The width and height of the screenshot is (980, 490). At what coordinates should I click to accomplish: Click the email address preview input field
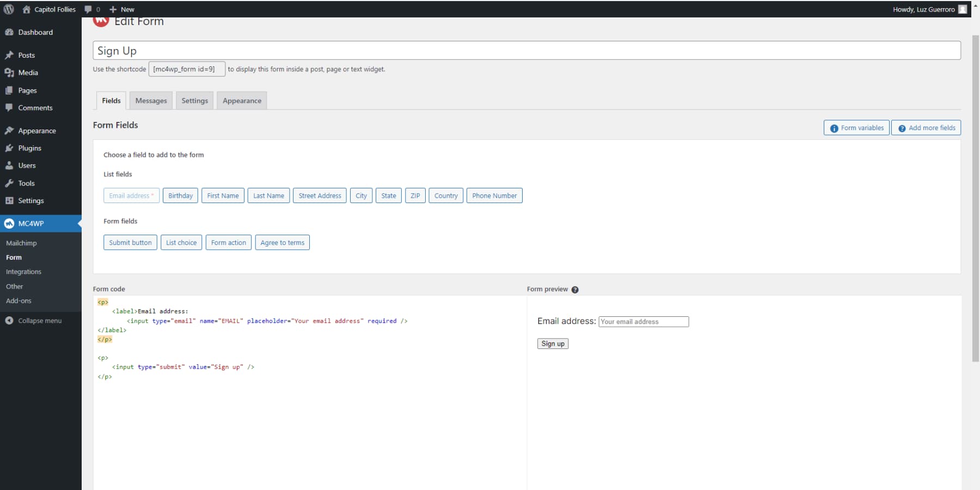point(644,321)
